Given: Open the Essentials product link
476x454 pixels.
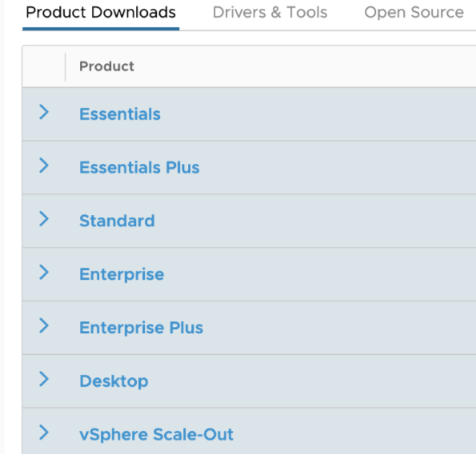Looking at the screenshot, I should tap(120, 114).
